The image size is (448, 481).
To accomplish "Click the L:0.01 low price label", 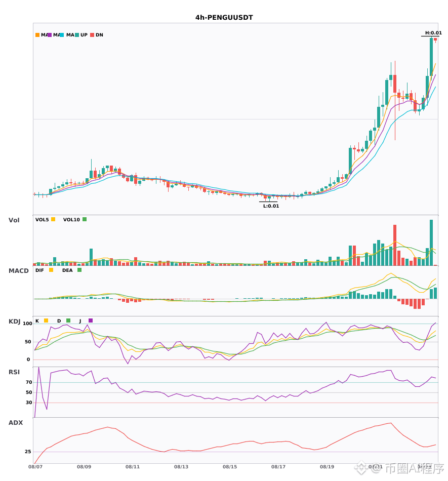I will coord(271,206).
